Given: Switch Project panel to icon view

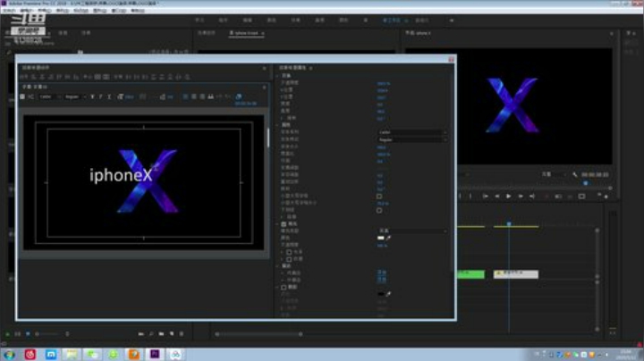Looking at the screenshot, I should coord(28,334).
